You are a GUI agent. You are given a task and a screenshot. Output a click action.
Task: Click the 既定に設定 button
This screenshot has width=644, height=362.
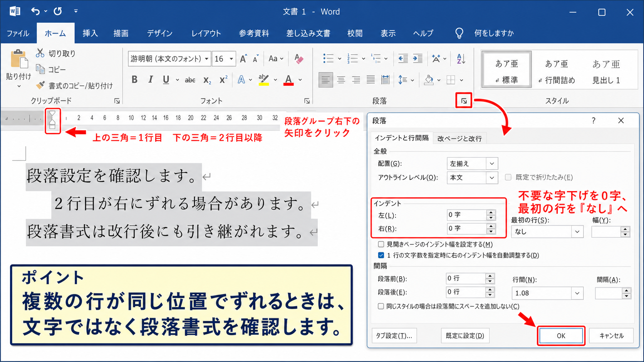(x=465, y=335)
